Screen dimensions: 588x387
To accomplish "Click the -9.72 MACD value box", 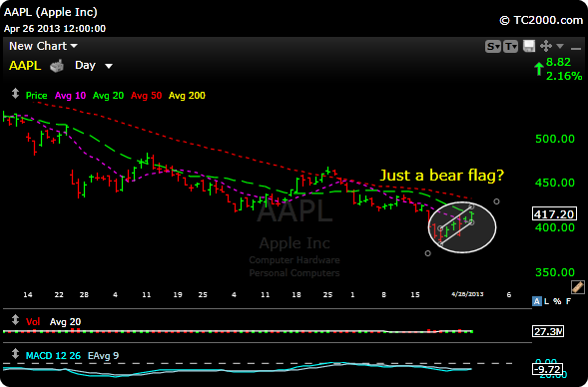I will point(548,369).
